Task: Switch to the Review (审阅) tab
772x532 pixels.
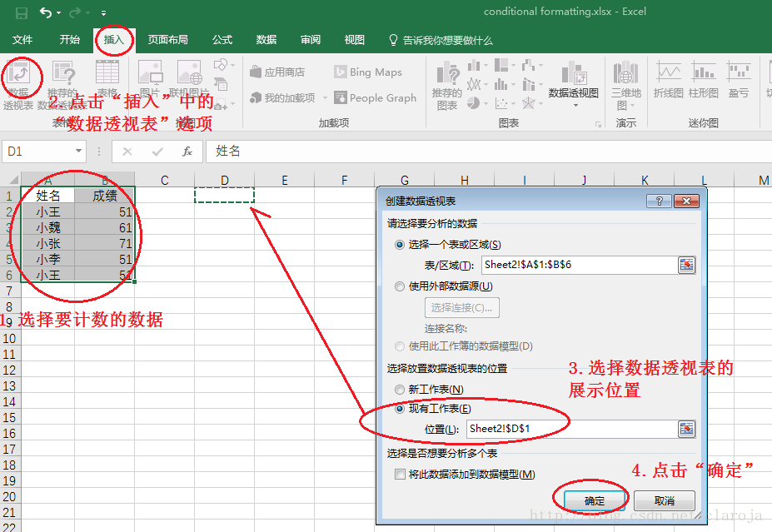Action: pos(310,40)
